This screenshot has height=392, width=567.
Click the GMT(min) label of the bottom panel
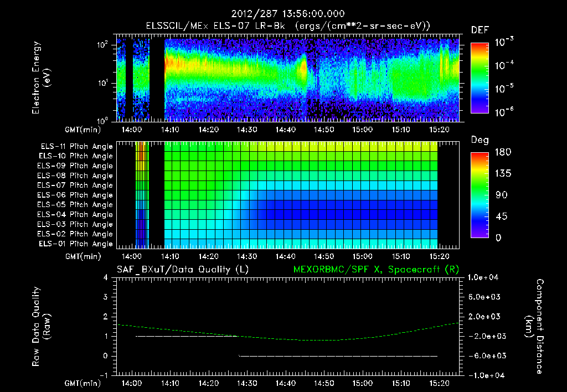(x=83, y=383)
